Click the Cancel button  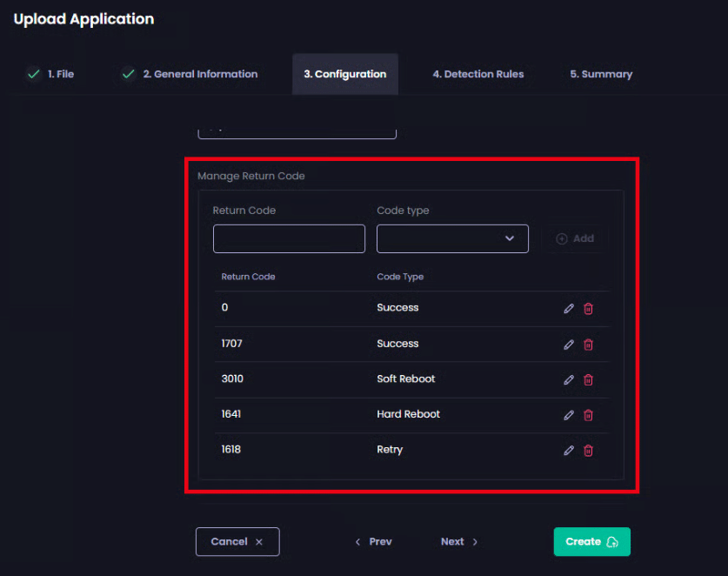(x=237, y=541)
